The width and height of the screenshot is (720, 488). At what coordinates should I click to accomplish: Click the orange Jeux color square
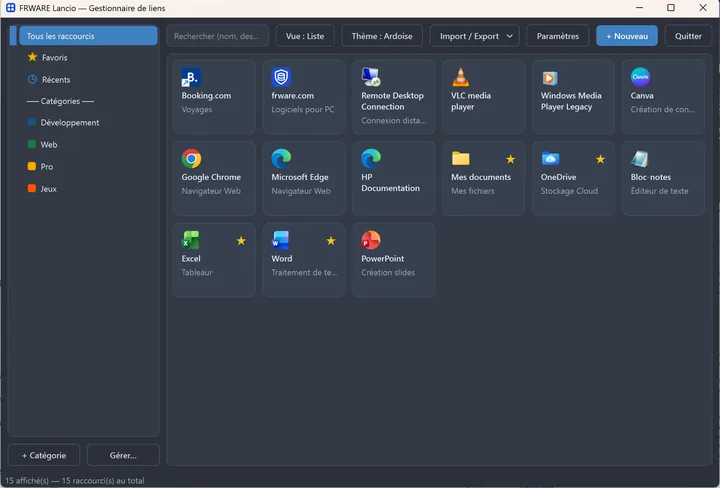tap(32, 188)
